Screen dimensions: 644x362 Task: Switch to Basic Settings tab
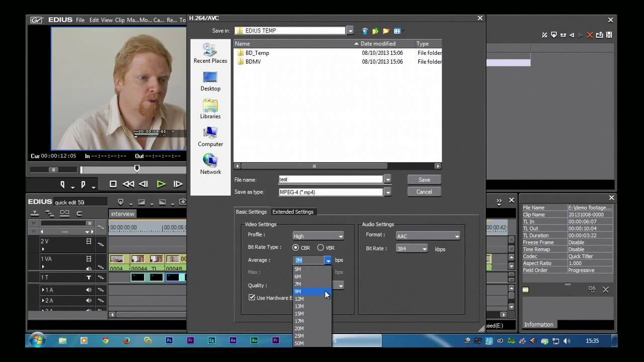tap(251, 212)
